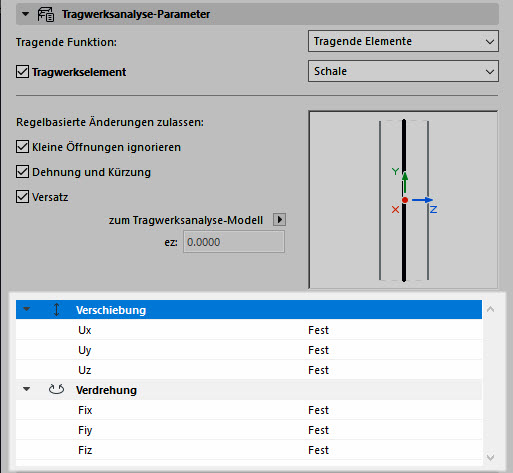Select the Ux Fest row
513x473 pixels.
click(x=249, y=330)
